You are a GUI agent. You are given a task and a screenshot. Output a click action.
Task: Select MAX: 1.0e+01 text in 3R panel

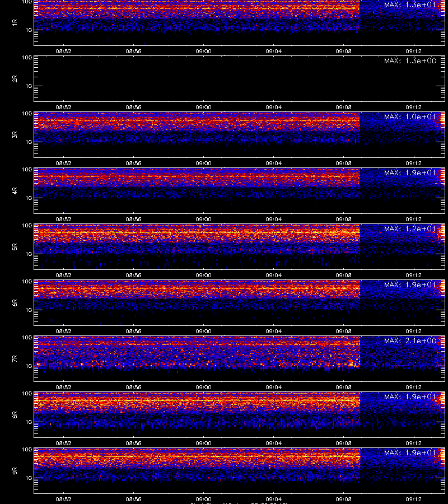pyautogui.click(x=410, y=116)
